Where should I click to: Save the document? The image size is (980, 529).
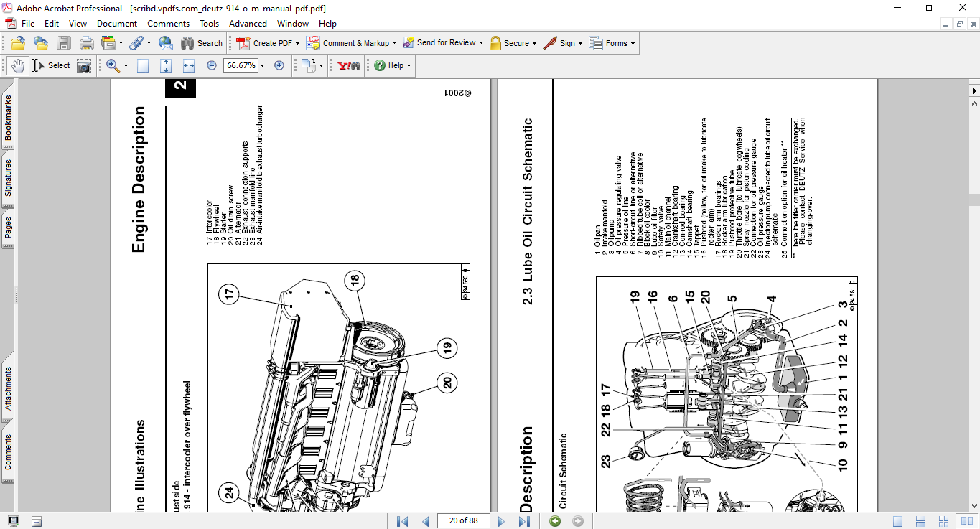[64, 43]
